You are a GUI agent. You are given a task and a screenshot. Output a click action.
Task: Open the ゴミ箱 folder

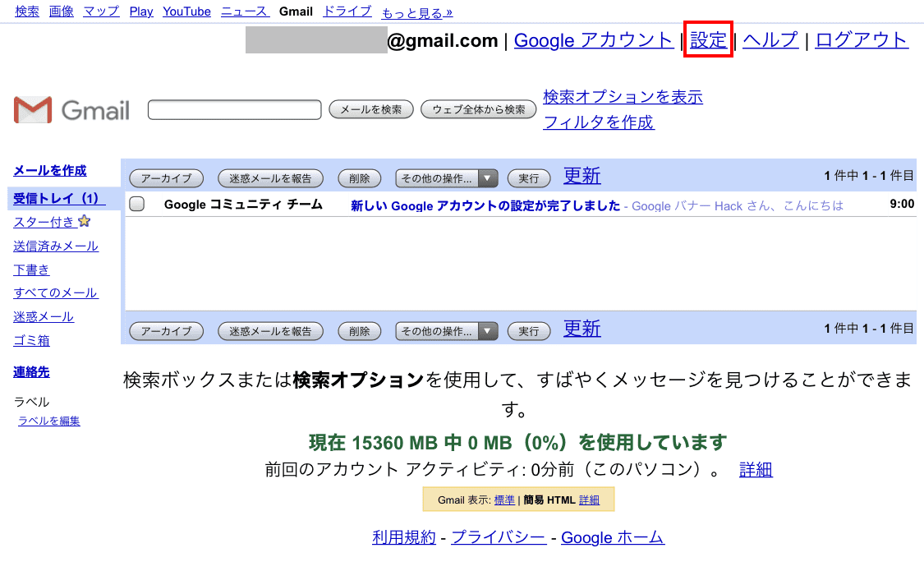(32, 340)
